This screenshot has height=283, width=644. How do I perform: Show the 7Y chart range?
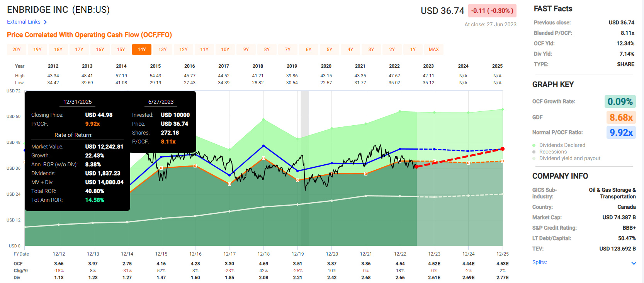(x=288, y=49)
